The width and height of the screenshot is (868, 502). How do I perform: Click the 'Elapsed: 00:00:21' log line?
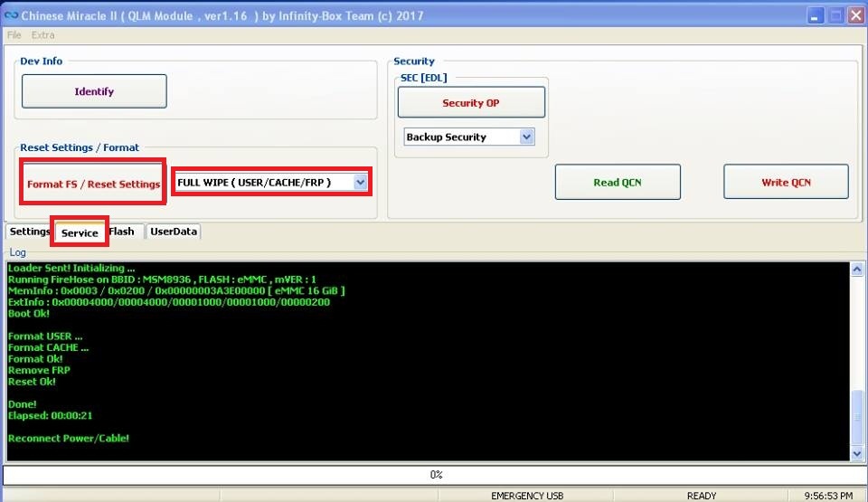point(50,415)
